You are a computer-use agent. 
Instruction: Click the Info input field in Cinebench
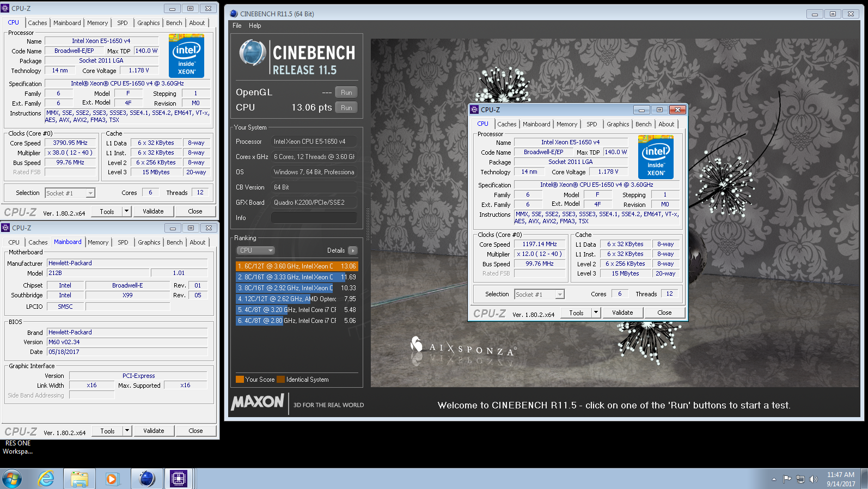point(314,218)
